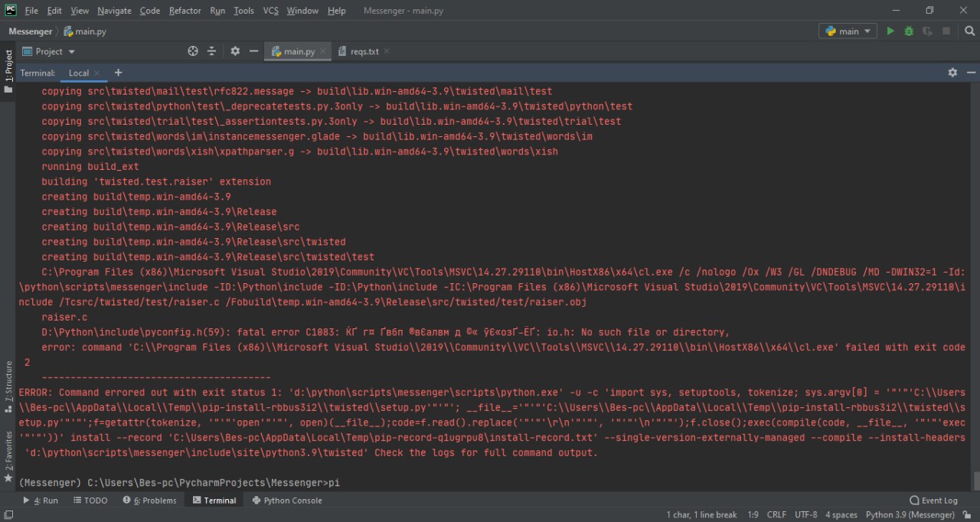This screenshot has width=980, height=522.
Task: Run the main configuration with green play
Action: click(890, 31)
